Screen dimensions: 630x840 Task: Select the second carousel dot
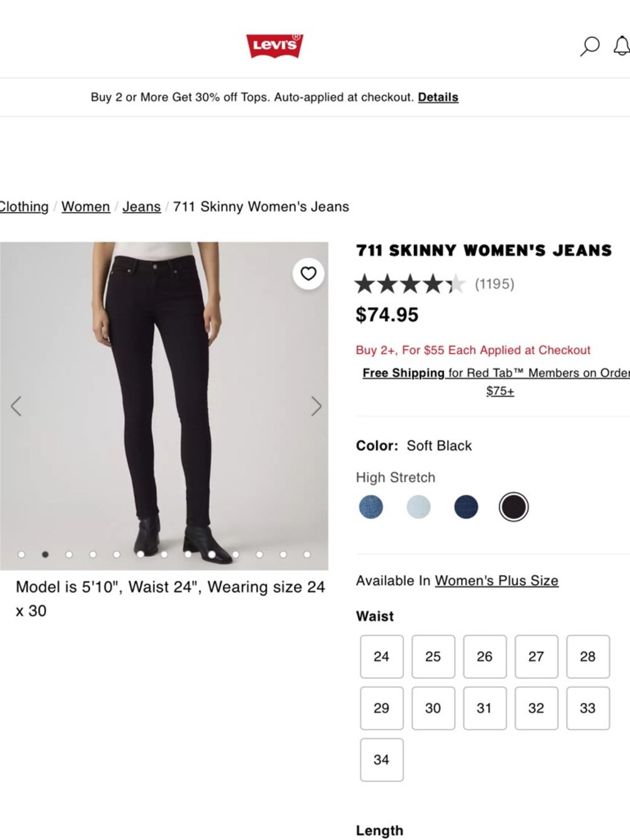pyautogui.click(x=45, y=554)
